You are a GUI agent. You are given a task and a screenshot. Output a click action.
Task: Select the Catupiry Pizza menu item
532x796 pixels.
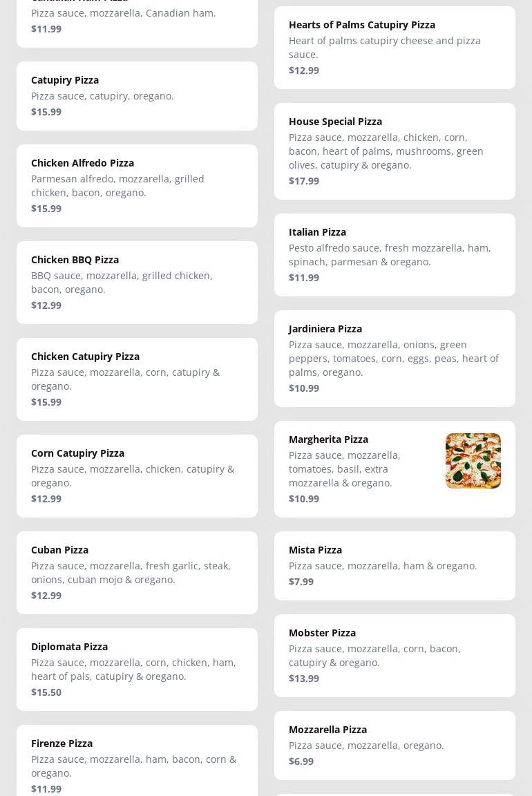pos(137,96)
